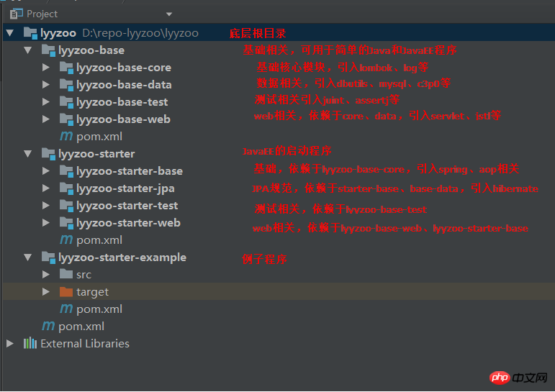This screenshot has width=555, height=392.
Task: Click the gray src folder icon
Action: (66, 274)
